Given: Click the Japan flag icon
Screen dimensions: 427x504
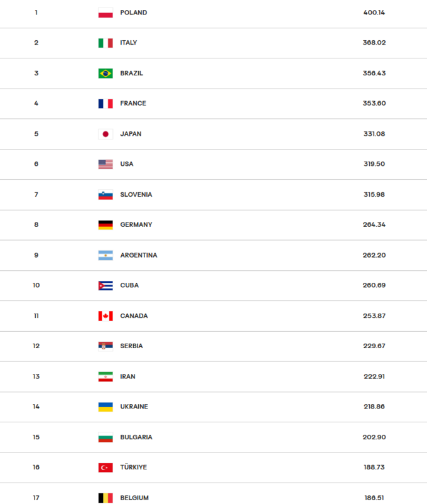Looking at the screenshot, I should point(105,134).
